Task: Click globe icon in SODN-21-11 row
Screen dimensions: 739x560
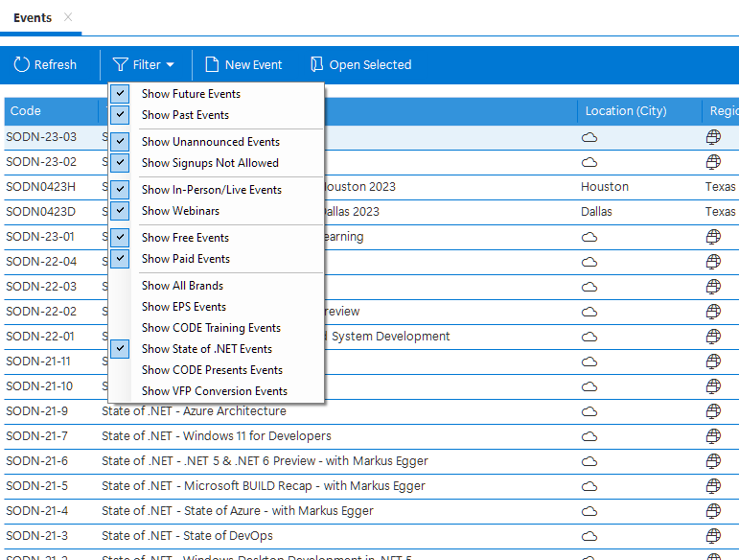Action: [713, 362]
